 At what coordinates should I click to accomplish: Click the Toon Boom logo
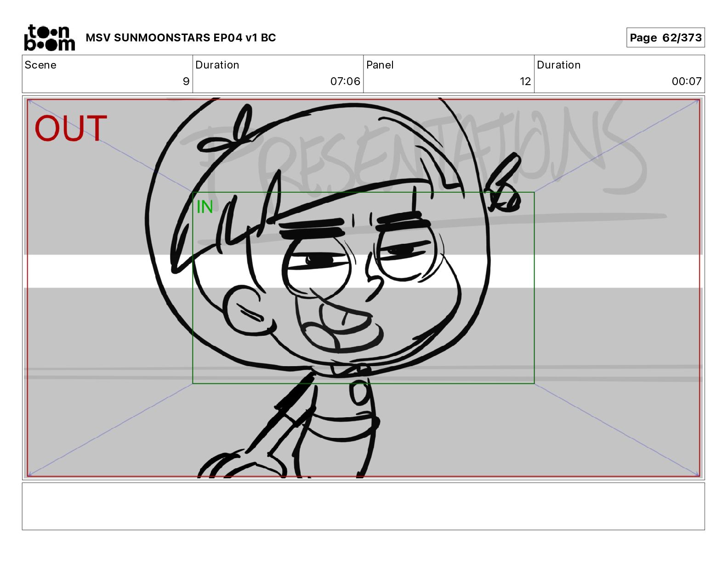(49, 38)
